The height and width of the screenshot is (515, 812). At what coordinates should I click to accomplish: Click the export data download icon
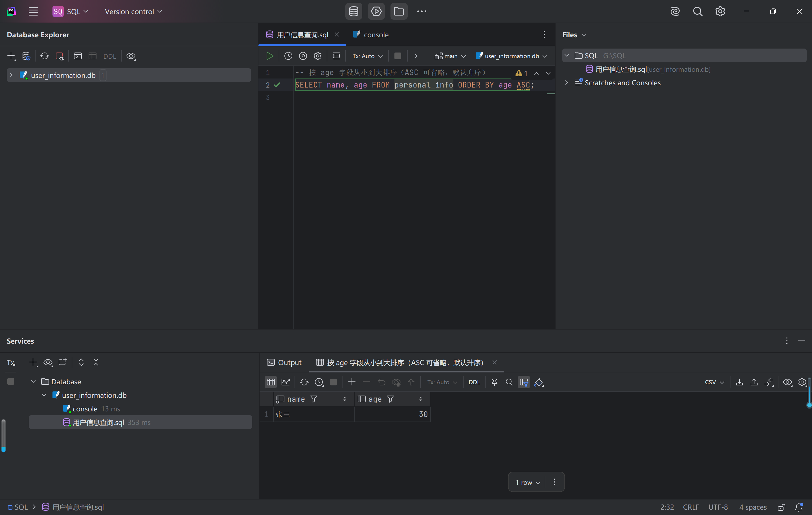[739, 382]
